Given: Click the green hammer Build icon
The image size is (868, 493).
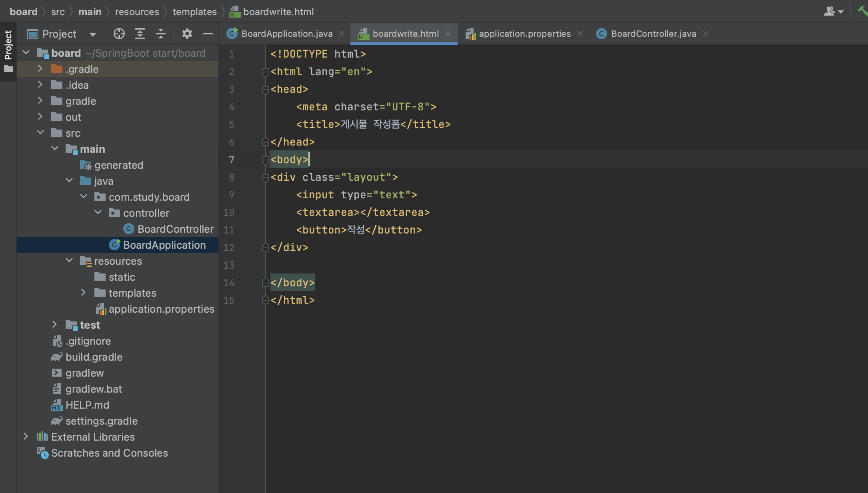Looking at the screenshot, I should pos(862,11).
